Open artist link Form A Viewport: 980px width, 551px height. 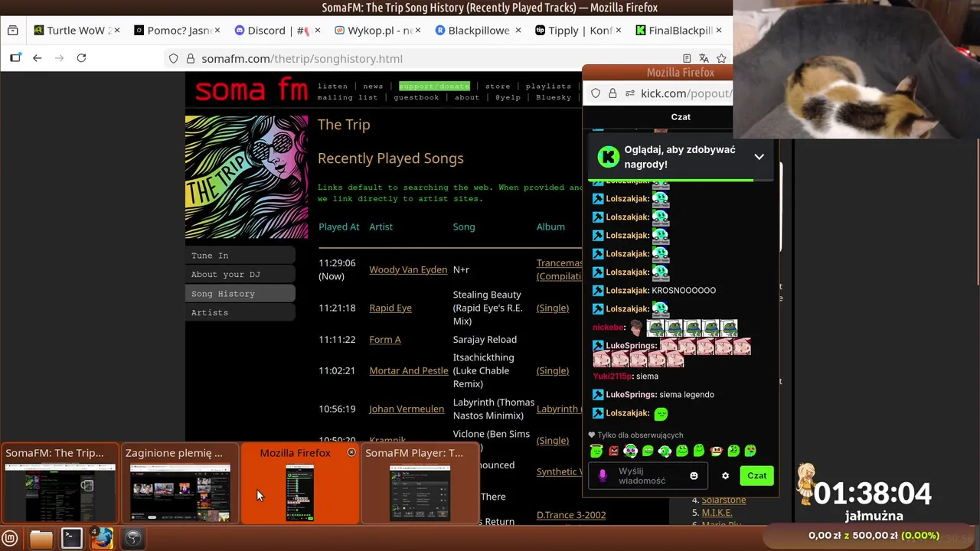[x=385, y=339]
